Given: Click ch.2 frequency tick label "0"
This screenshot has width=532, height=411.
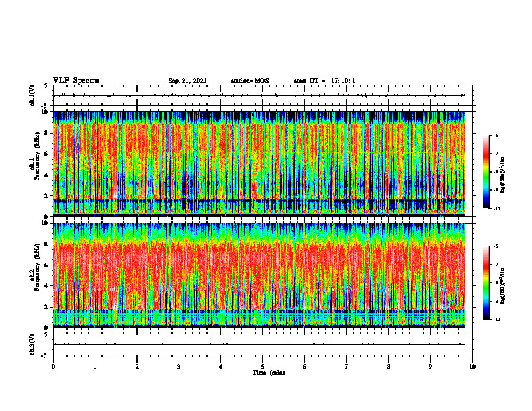Looking at the screenshot, I should (47, 328).
